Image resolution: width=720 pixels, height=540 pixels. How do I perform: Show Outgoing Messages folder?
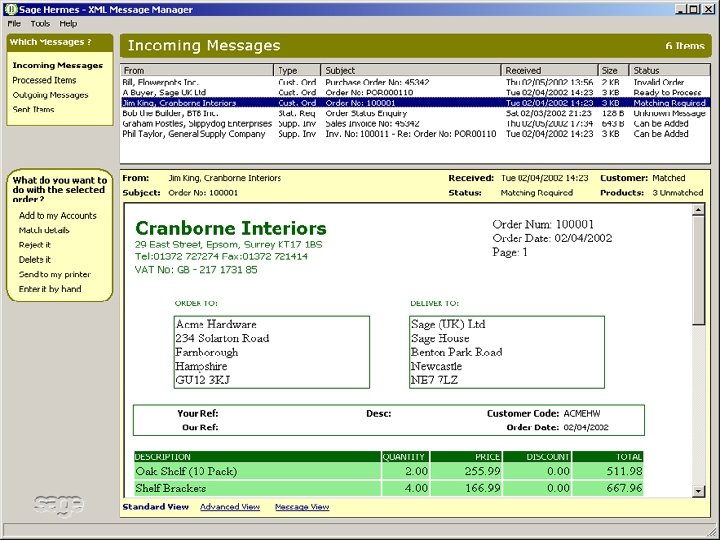50,95
